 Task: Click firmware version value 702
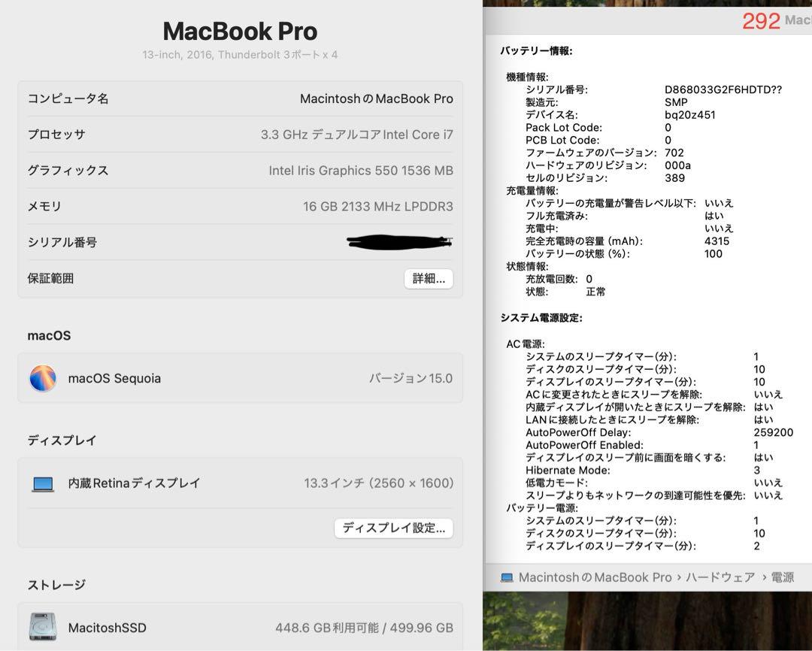[x=674, y=153]
